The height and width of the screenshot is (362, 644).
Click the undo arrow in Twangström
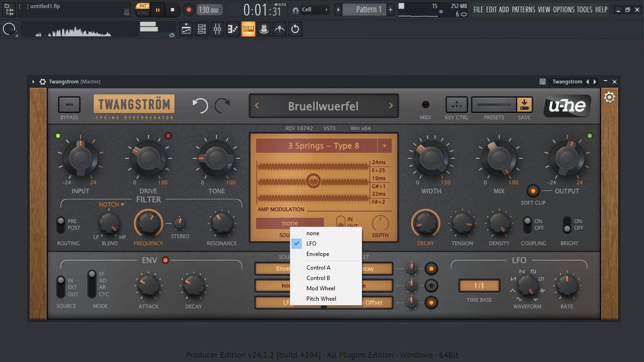(200, 105)
